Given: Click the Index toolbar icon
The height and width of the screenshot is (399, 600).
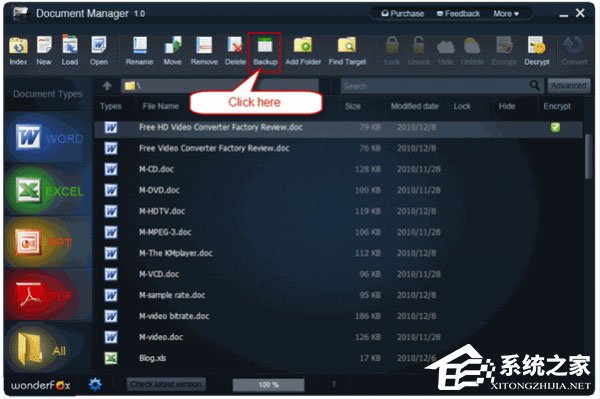Looking at the screenshot, I should click(18, 50).
